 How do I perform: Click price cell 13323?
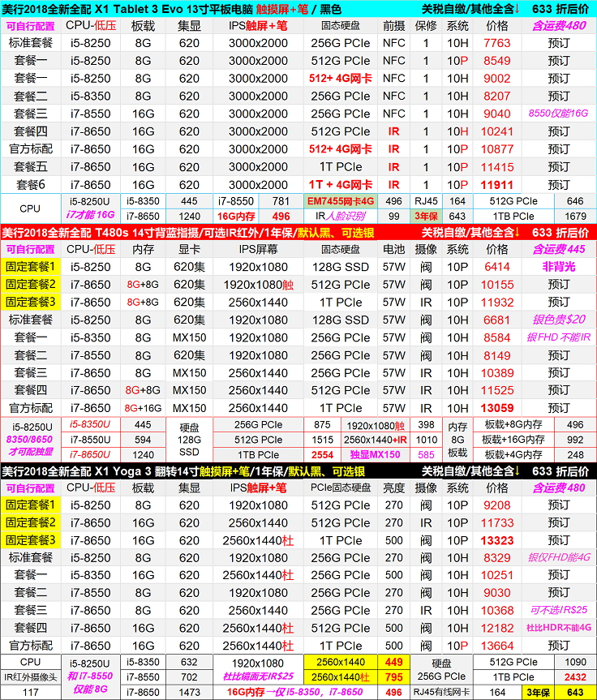(x=497, y=540)
